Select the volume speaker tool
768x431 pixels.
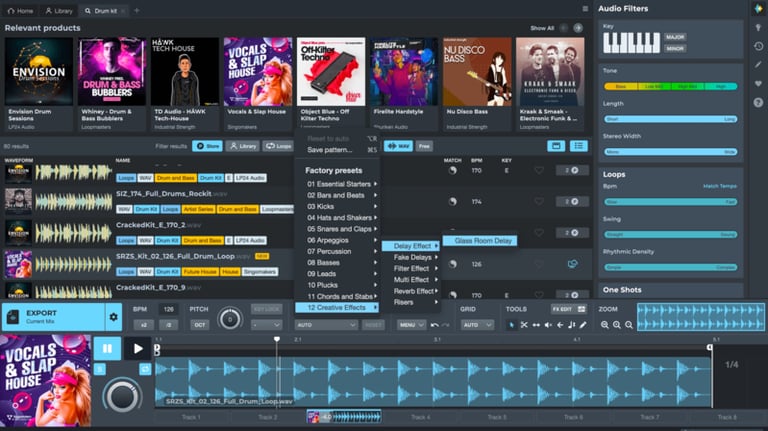548,325
